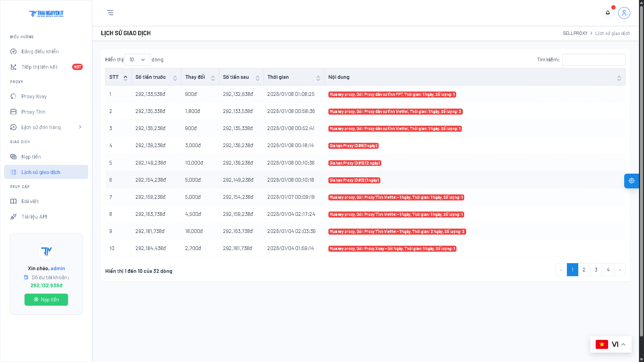Click the Bài viết book icon

pos(13,201)
